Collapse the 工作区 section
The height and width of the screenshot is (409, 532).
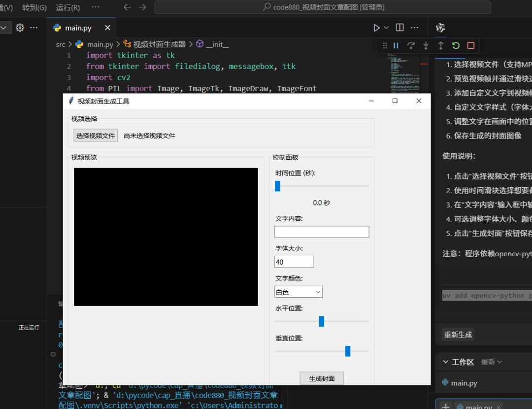point(446,362)
